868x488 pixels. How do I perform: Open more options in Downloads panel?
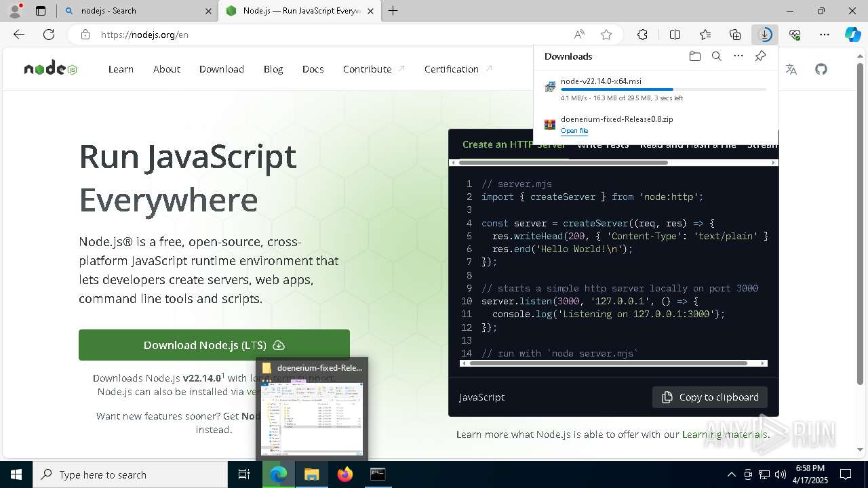[x=738, y=56]
